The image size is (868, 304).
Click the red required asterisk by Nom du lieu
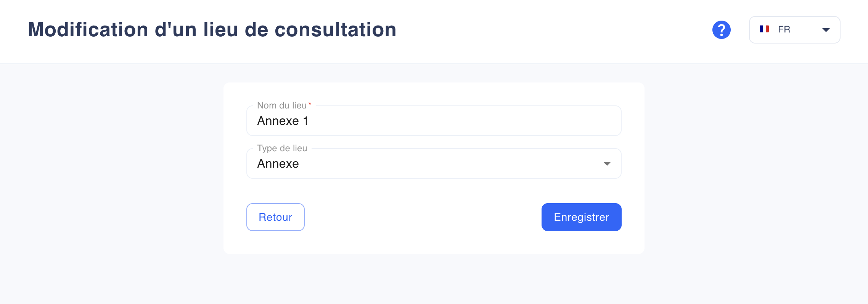(x=310, y=103)
